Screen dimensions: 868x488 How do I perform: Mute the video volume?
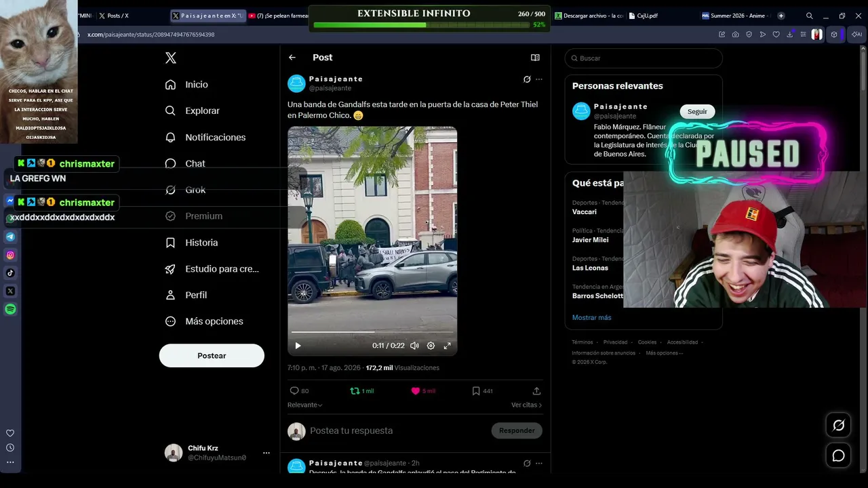(x=414, y=346)
